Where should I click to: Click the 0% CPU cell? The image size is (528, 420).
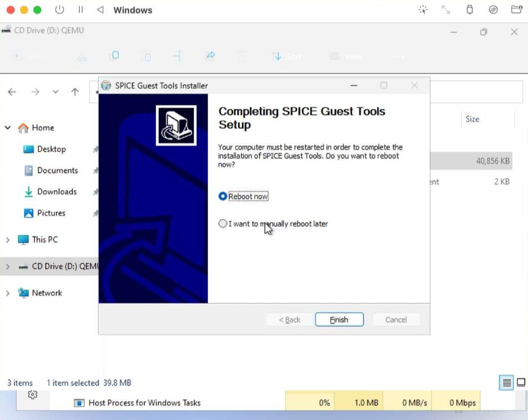[x=310, y=402]
